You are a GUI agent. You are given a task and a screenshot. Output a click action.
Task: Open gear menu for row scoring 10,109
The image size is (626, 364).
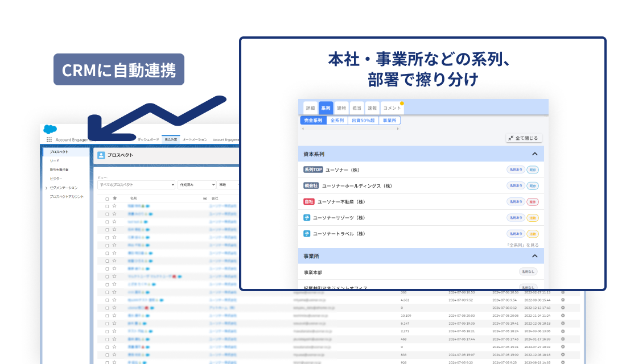tap(563, 315)
